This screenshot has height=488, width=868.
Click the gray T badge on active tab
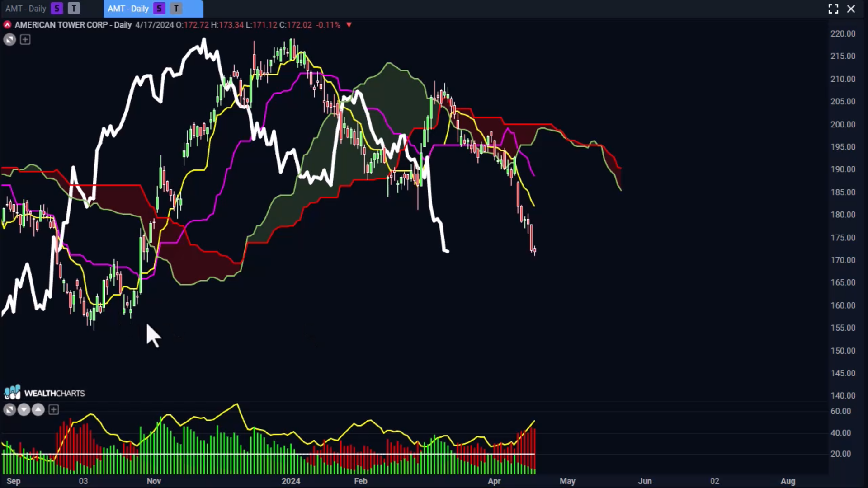click(176, 8)
